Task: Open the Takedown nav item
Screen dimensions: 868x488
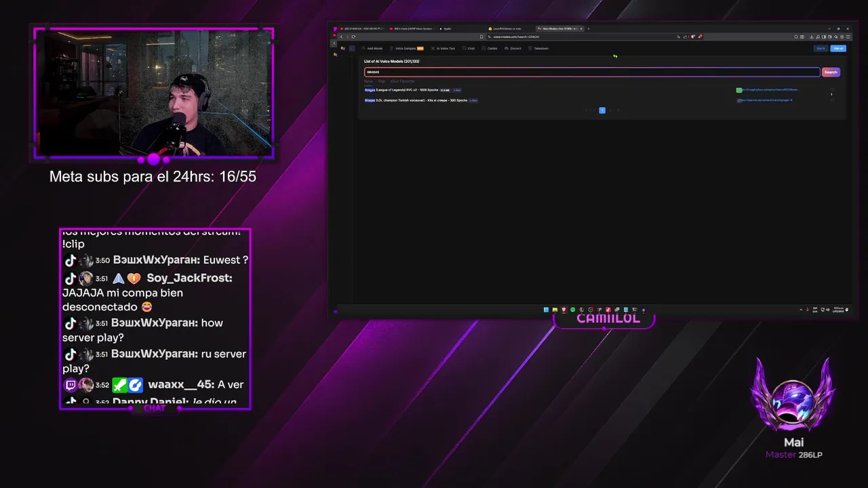Action: pos(538,48)
